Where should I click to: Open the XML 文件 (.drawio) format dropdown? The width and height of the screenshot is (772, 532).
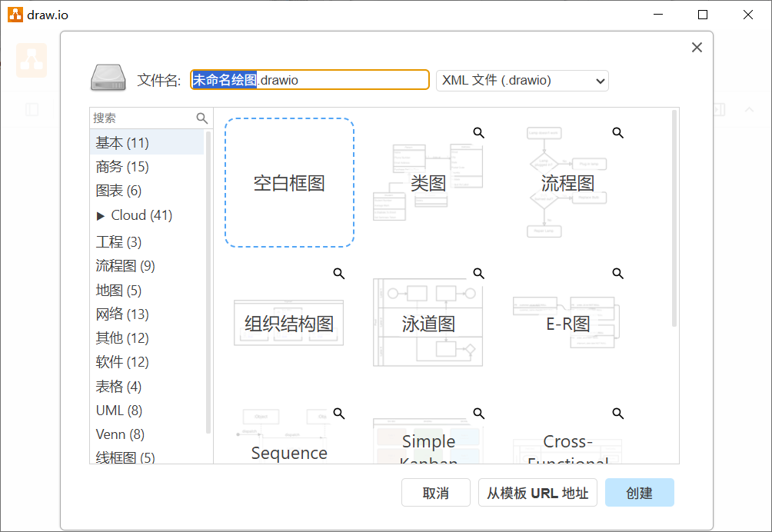click(522, 80)
